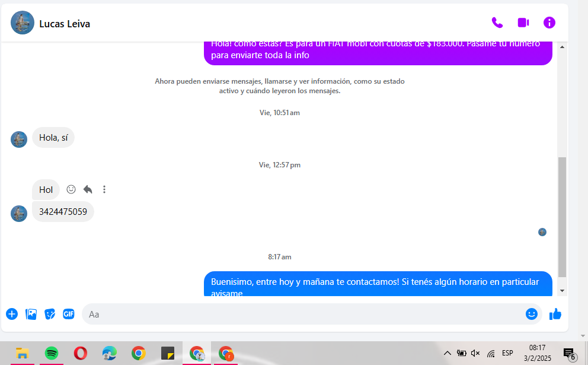Click the Lucas Leiva contact name

tap(65, 24)
